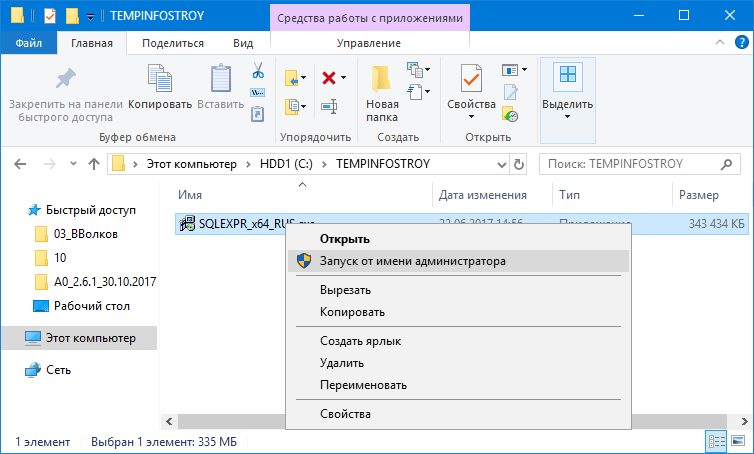
Task: Switch to the Вид ribbon tab
Action: (x=242, y=43)
